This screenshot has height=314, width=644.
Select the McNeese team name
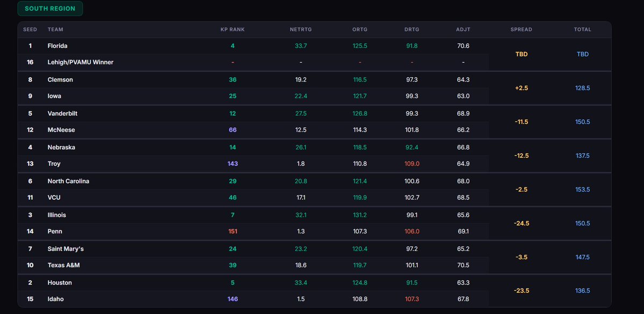(61, 130)
